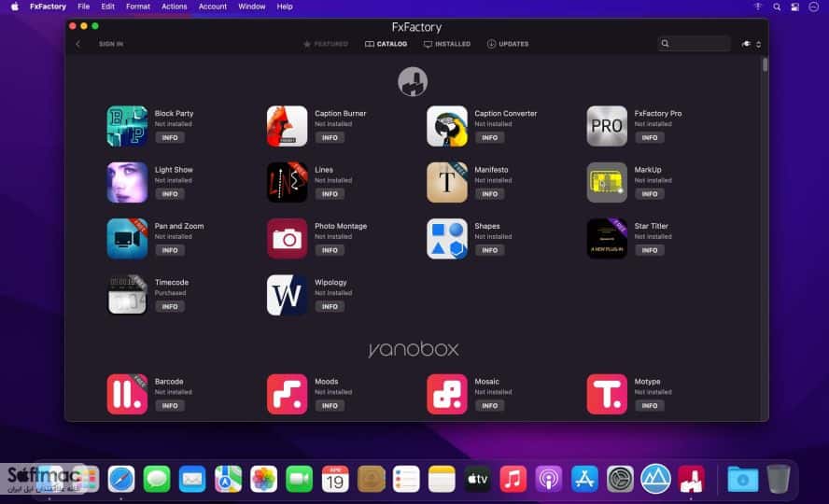Open the Caption Burner plugin icon
The width and height of the screenshot is (829, 504).
(288, 126)
